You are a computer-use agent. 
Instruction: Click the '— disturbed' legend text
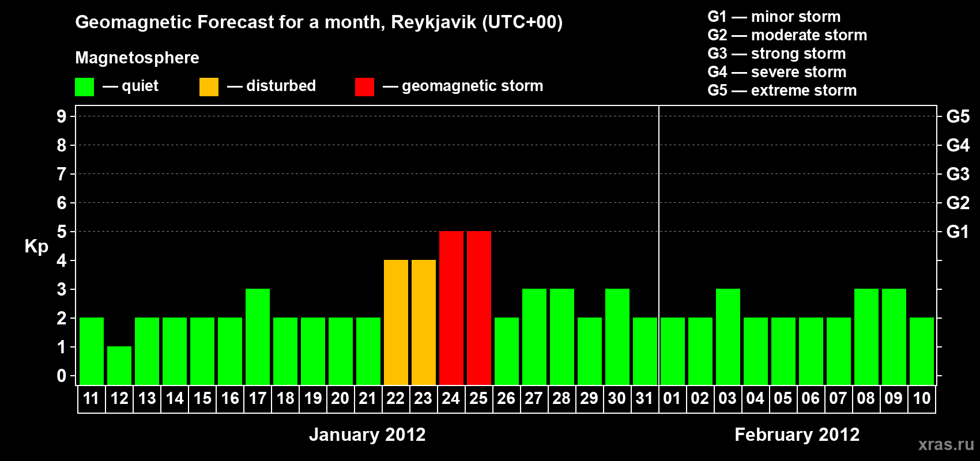pyautogui.click(x=272, y=86)
